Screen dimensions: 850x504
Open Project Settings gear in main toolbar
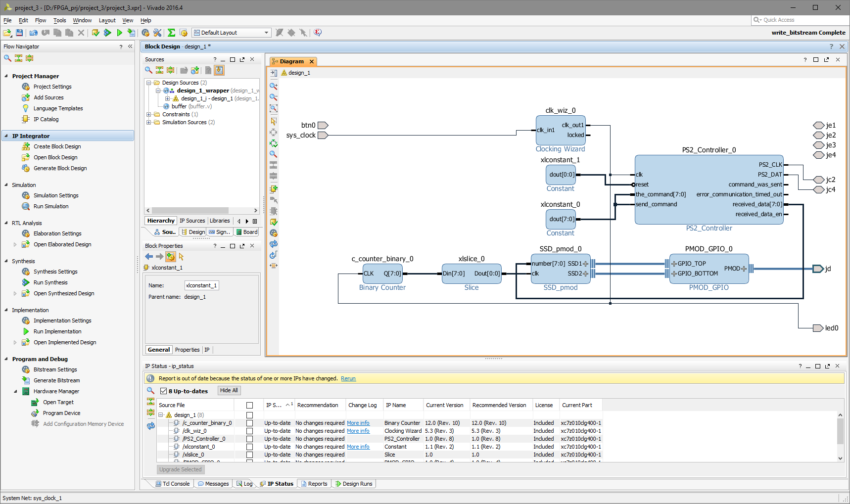145,33
